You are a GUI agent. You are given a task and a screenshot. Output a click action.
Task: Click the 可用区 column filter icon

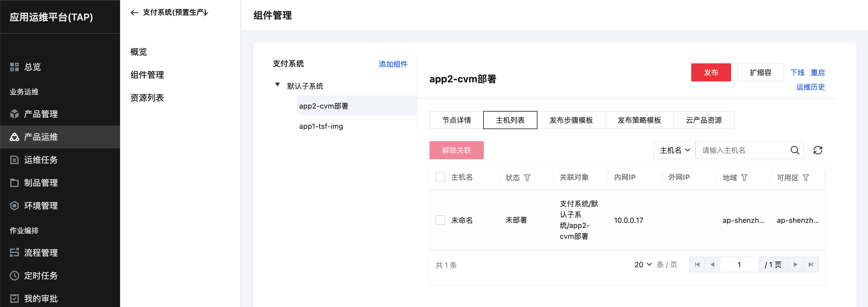coord(806,178)
